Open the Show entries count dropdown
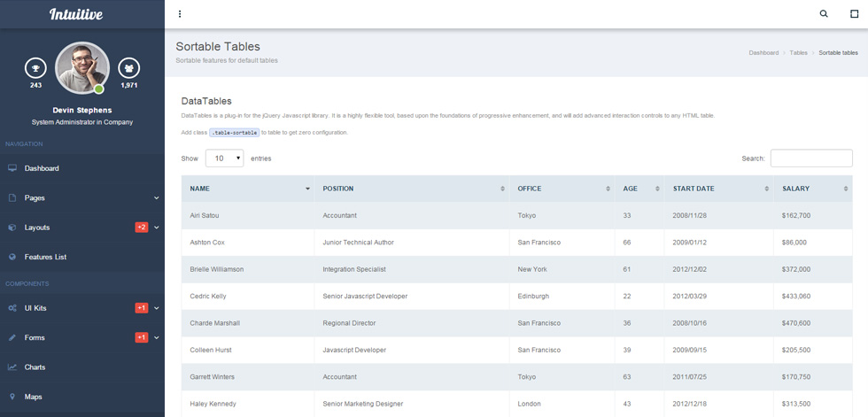The width and height of the screenshot is (868, 417). (x=224, y=158)
